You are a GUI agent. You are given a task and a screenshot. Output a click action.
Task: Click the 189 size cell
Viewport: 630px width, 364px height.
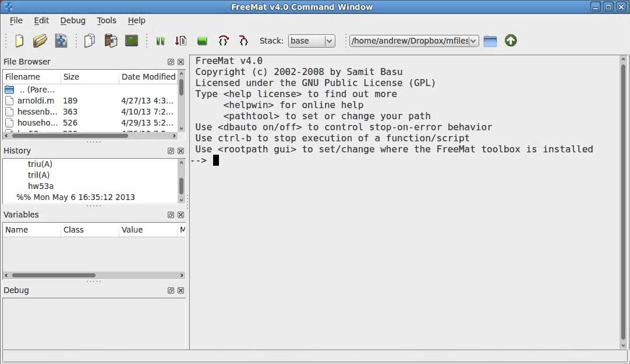tap(70, 101)
